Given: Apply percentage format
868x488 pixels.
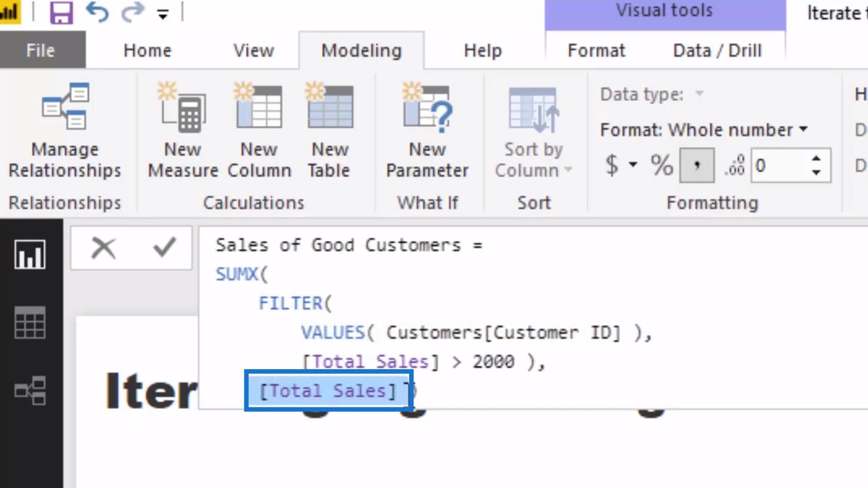Looking at the screenshot, I should click(661, 165).
